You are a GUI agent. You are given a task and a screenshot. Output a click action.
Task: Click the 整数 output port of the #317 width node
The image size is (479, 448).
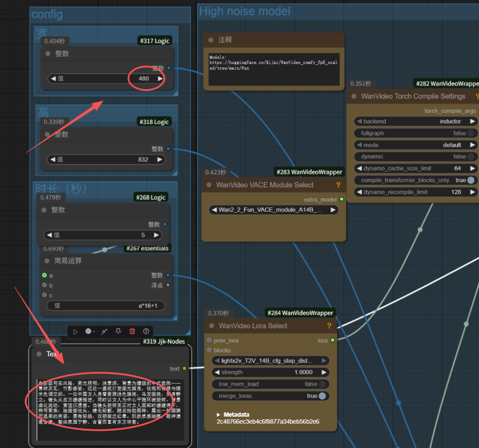pyautogui.click(x=169, y=68)
